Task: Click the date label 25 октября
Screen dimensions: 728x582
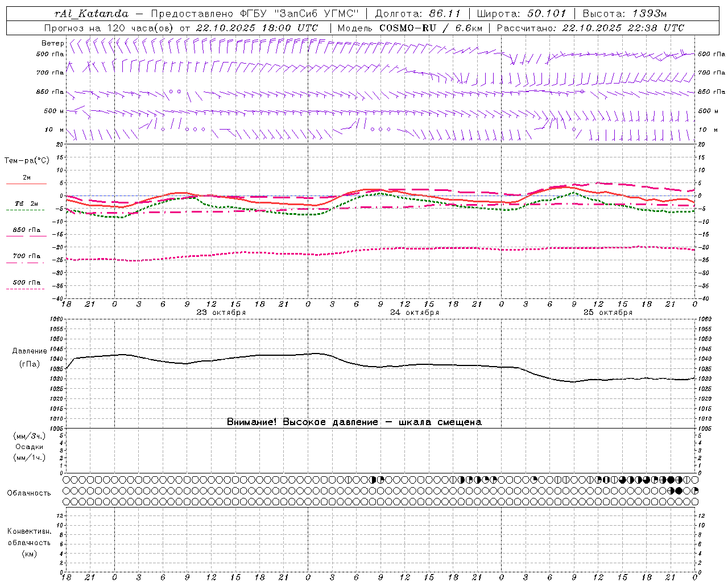Action: click(x=608, y=313)
